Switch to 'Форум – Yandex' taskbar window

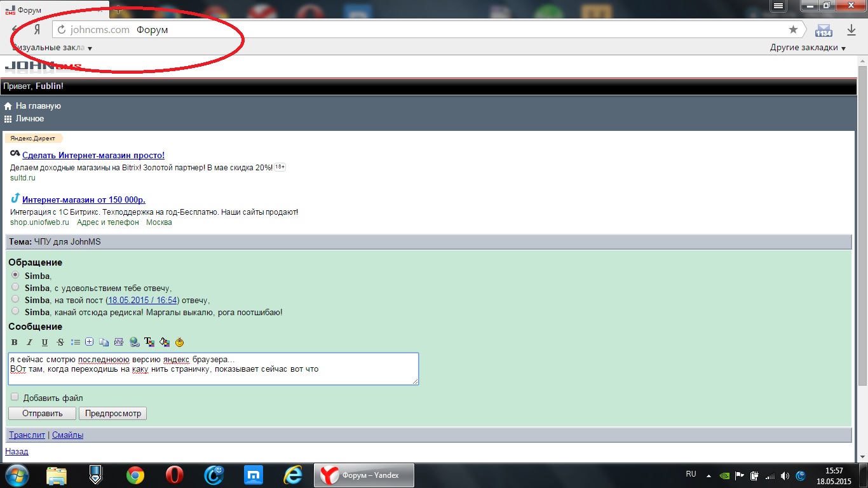pos(365,475)
